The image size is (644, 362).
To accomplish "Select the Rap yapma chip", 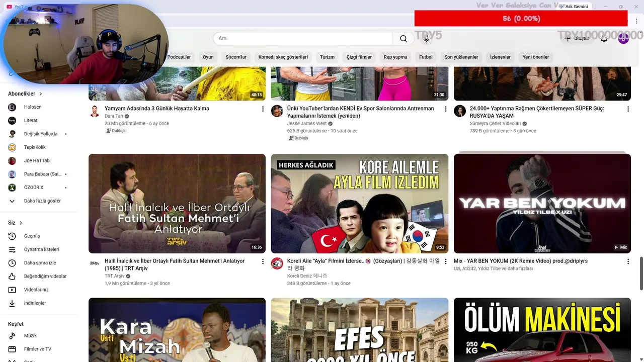I will (395, 57).
